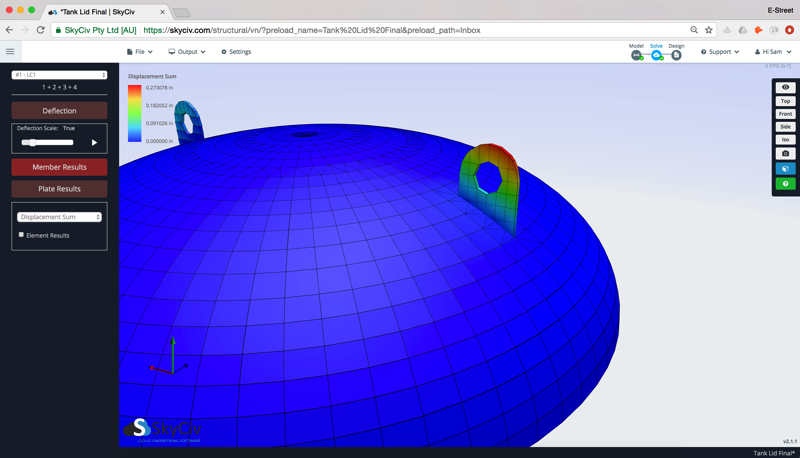Take a screenshot with the camera icon
The height and width of the screenshot is (458, 800).
785,154
